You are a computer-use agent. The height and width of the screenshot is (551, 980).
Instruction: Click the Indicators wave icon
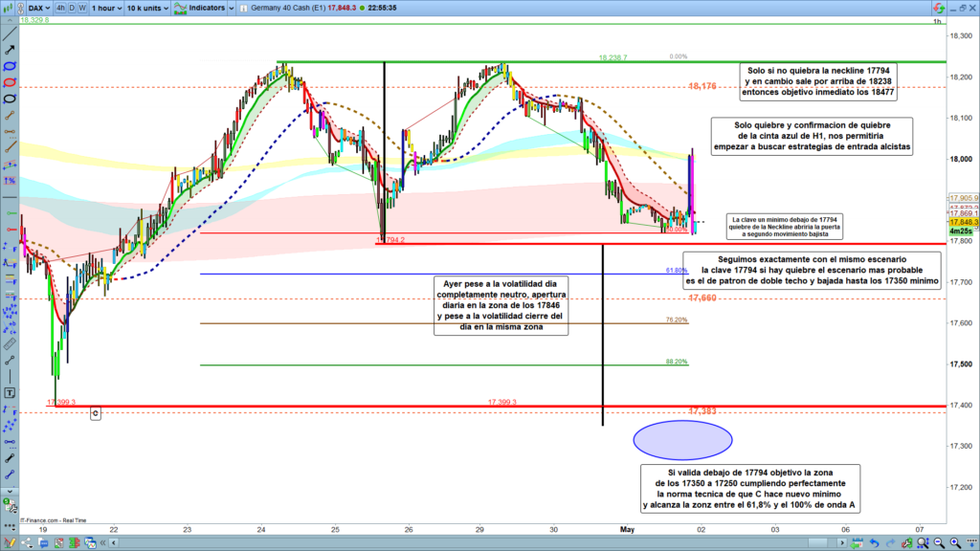click(x=180, y=8)
